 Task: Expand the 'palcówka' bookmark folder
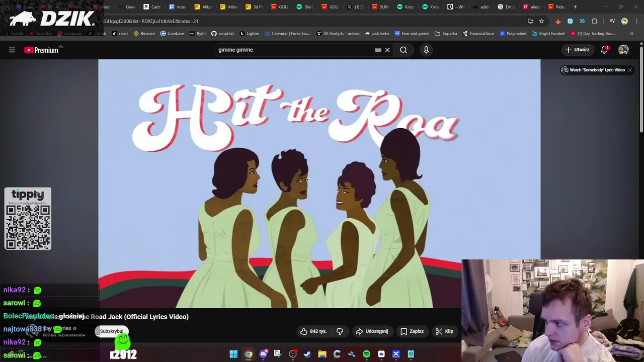(377, 34)
